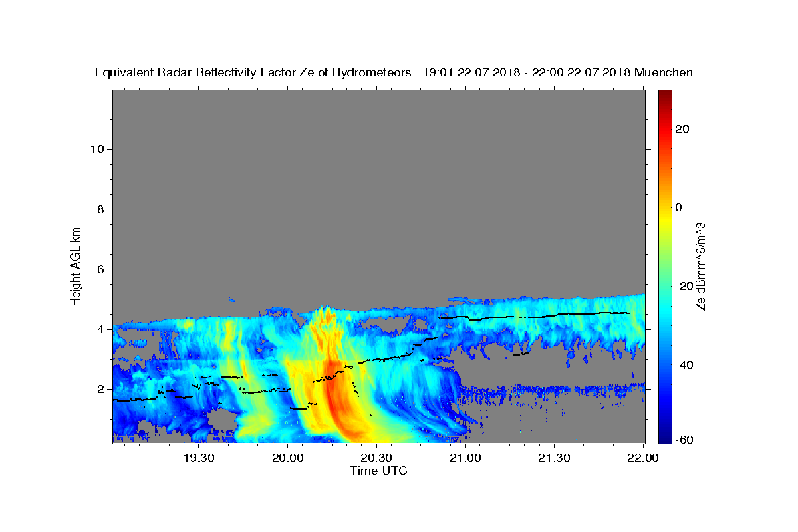Click the 21:00 time tick label
Viewport: 798px width, 532px height.
[465, 458]
